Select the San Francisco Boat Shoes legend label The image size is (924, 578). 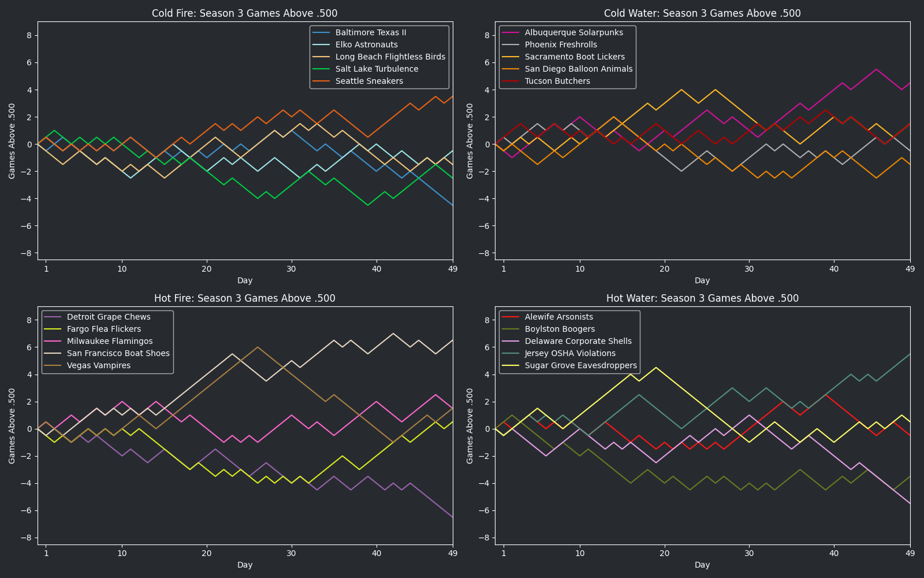pyautogui.click(x=118, y=353)
